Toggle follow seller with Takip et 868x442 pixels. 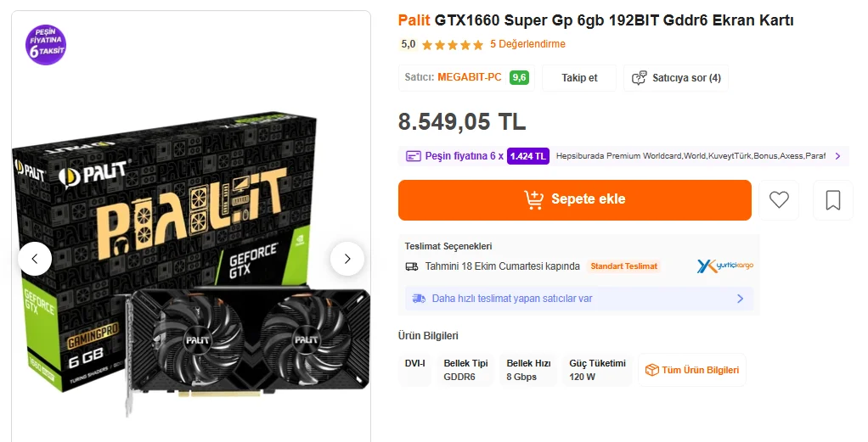coord(579,78)
